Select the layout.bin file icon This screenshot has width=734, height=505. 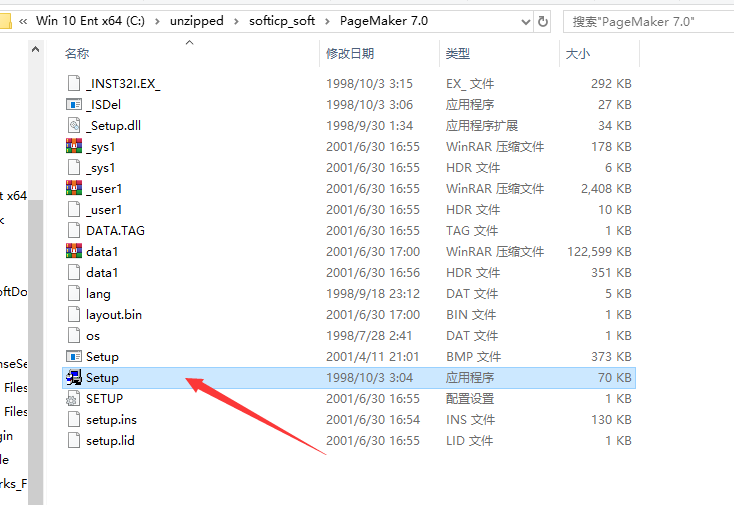pos(74,315)
